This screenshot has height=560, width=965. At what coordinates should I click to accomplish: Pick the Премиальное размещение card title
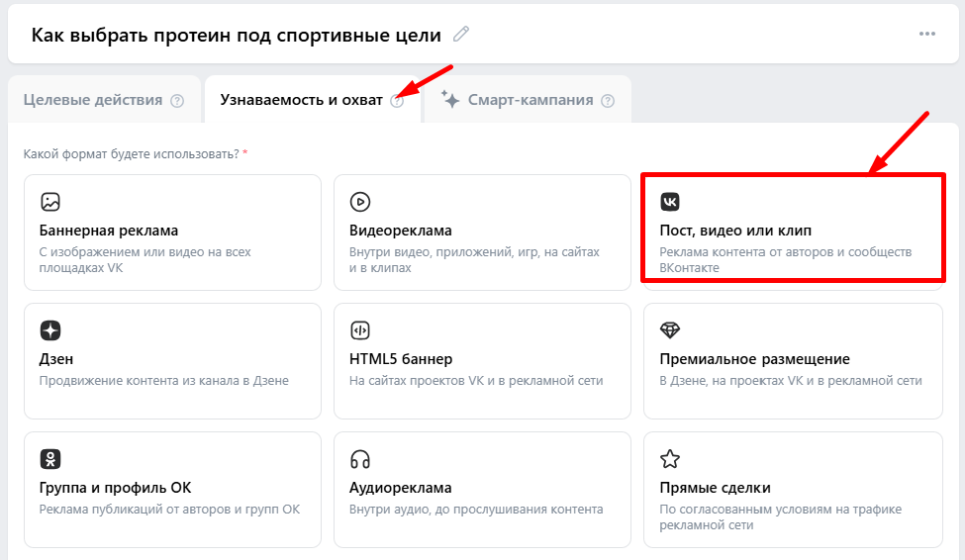click(754, 359)
